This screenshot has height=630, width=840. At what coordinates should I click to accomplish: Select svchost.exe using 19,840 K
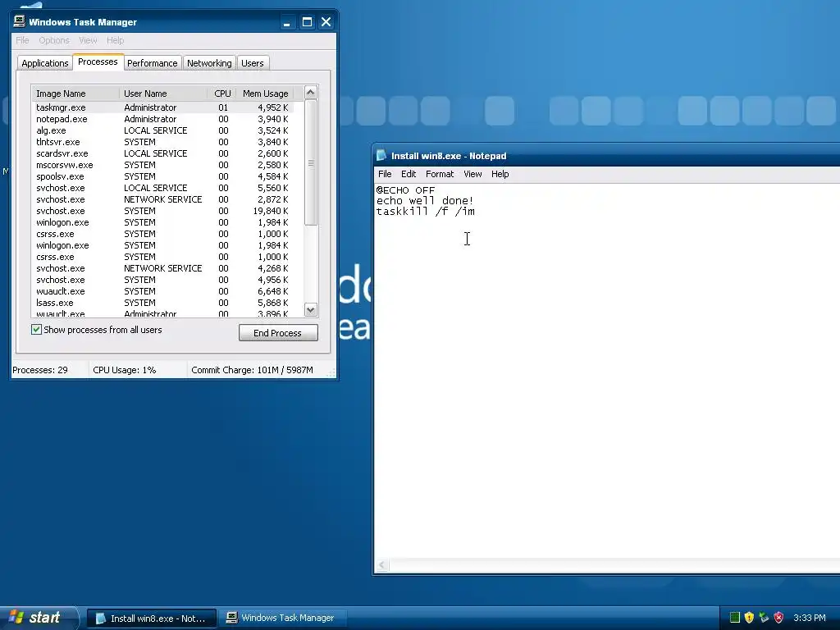tap(163, 211)
